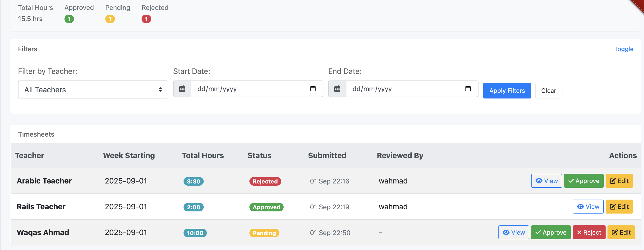The height and width of the screenshot is (250, 644).
Task: Click the Status column header
Action: point(259,156)
